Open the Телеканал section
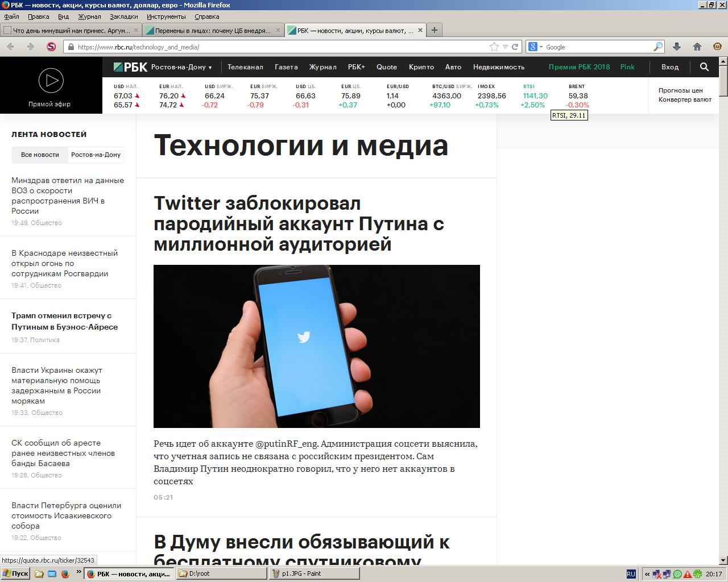The image size is (728, 582). tap(245, 67)
